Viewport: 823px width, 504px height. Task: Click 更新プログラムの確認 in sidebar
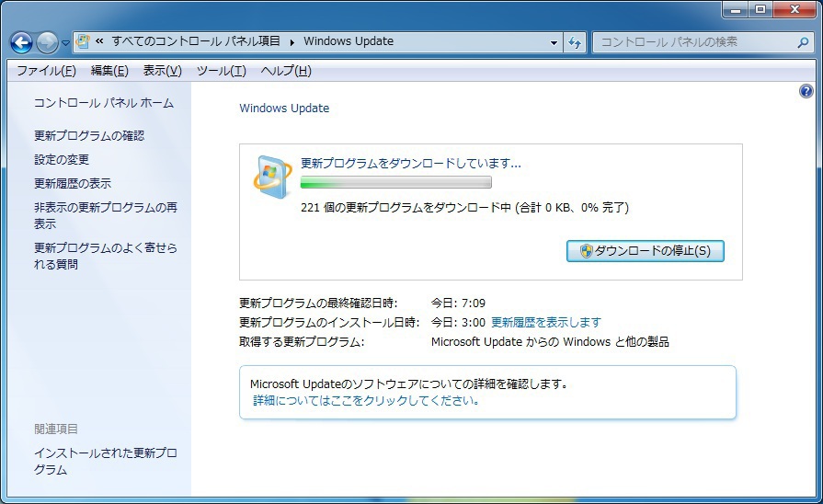click(x=89, y=135)
